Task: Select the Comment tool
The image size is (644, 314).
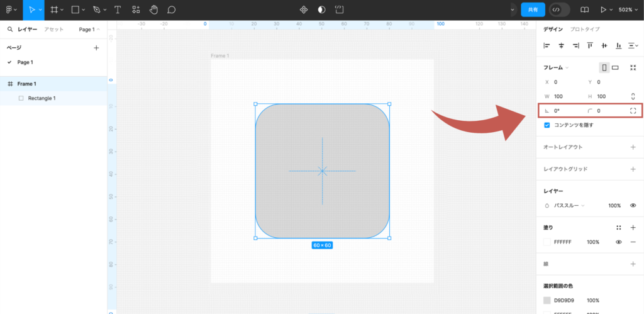Action: [x=171, y=10]
